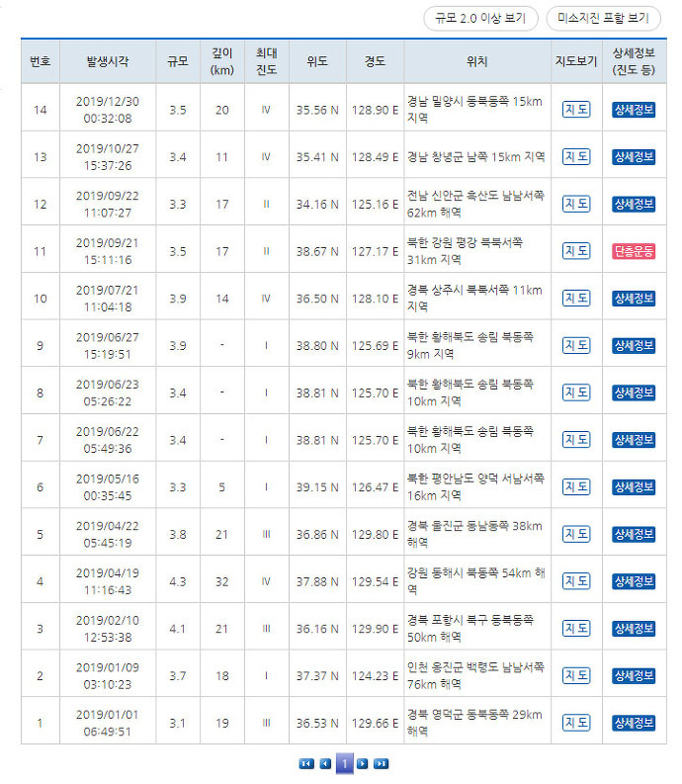Open 상세정보 for earthquake number 3
This screenshot has height=784, width=682.
(634, 629)
